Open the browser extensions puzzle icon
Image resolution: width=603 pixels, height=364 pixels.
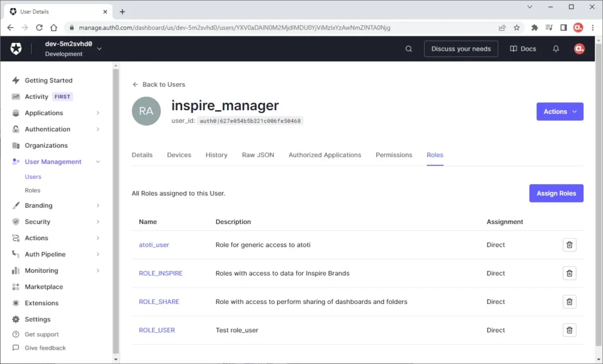tap(534, 28)
